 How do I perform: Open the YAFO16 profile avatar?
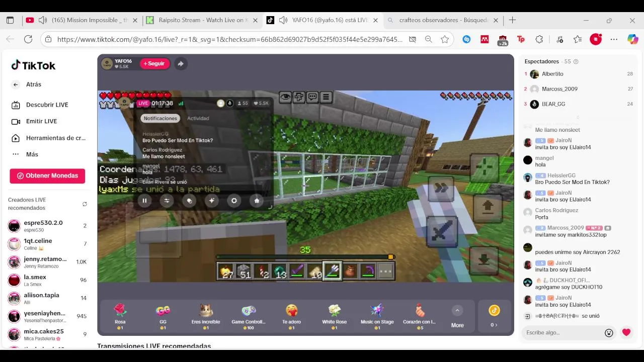point(107,64)
